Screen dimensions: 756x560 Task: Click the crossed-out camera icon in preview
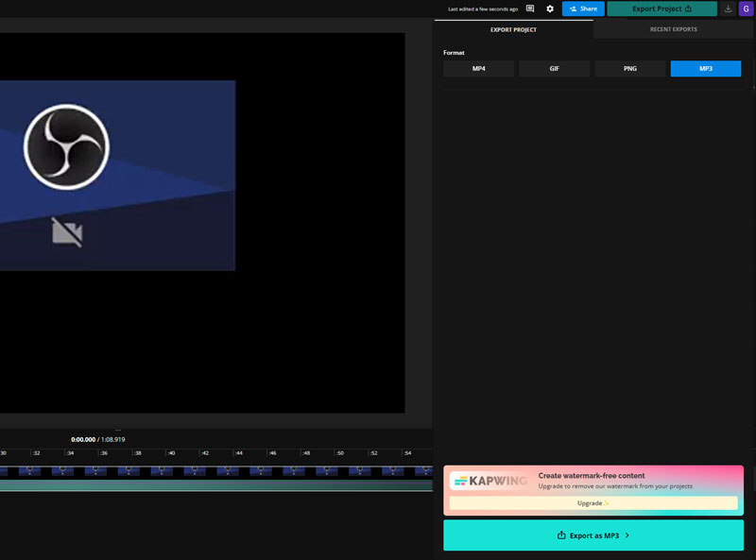click(66, 231)
